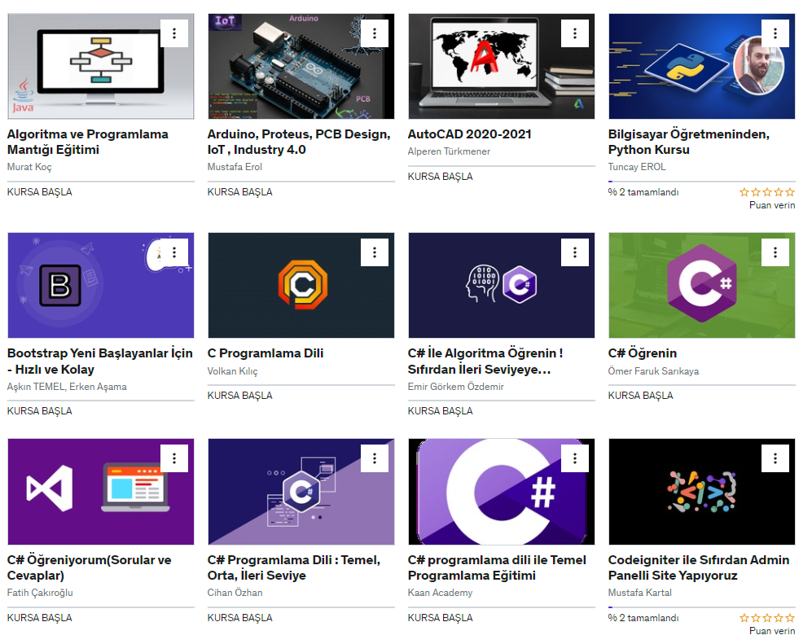
Task: Click KURSA BAŞLA under C# Öğrenin
Action: [x=641, y=396]
